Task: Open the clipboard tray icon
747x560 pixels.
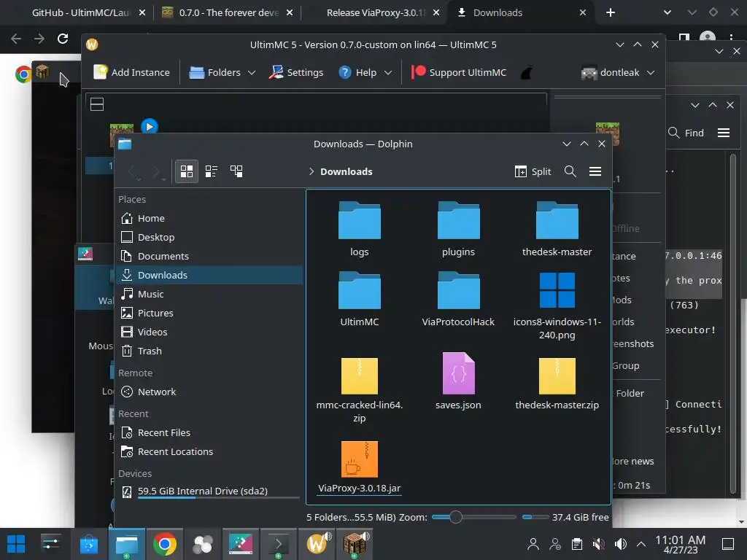Action: [577, 544]
